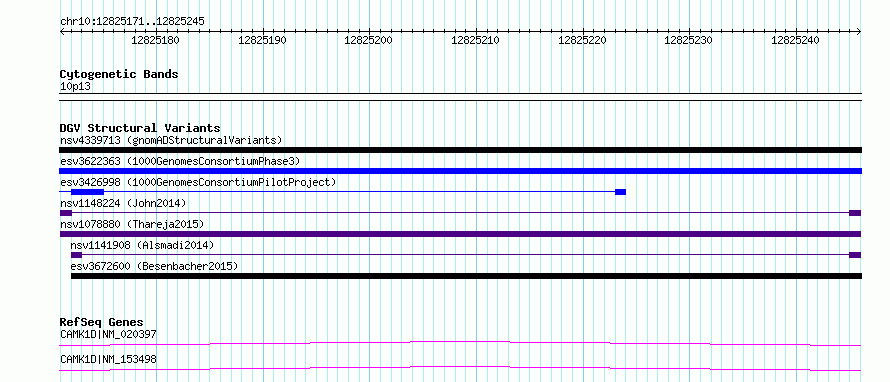Click the esv3426998 Pilot Project label

[x=198, y=182]
